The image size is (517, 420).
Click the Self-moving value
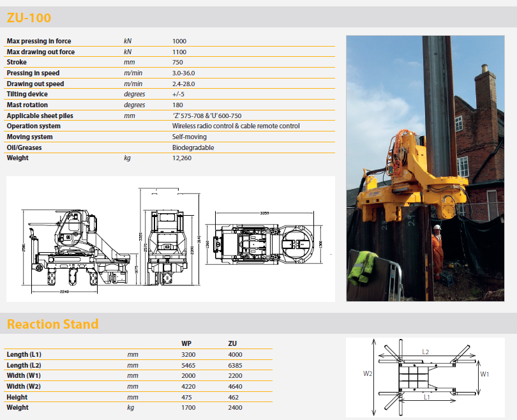(190, 137)
